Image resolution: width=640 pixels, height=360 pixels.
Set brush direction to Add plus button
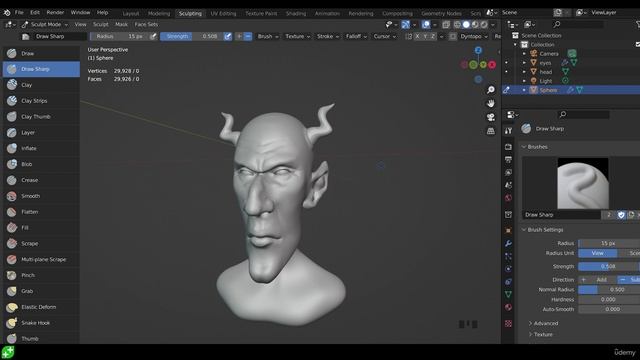click(239, 36)
